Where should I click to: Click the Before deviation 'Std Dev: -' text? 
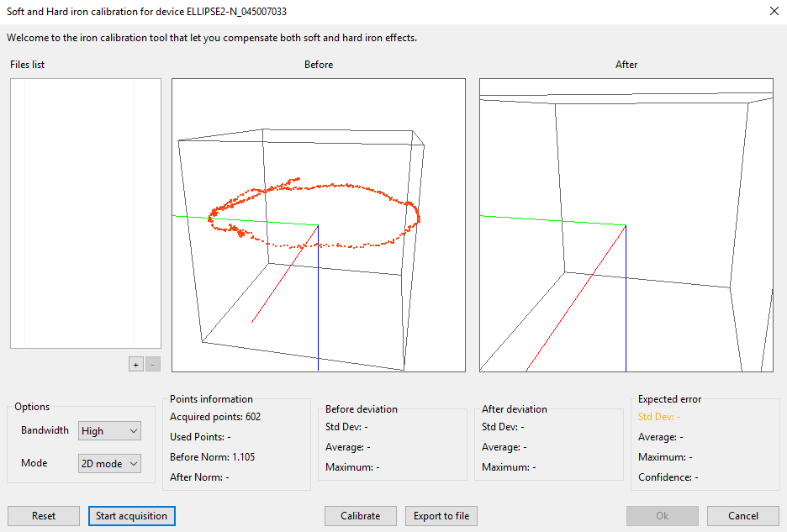(x=346, y=427)
